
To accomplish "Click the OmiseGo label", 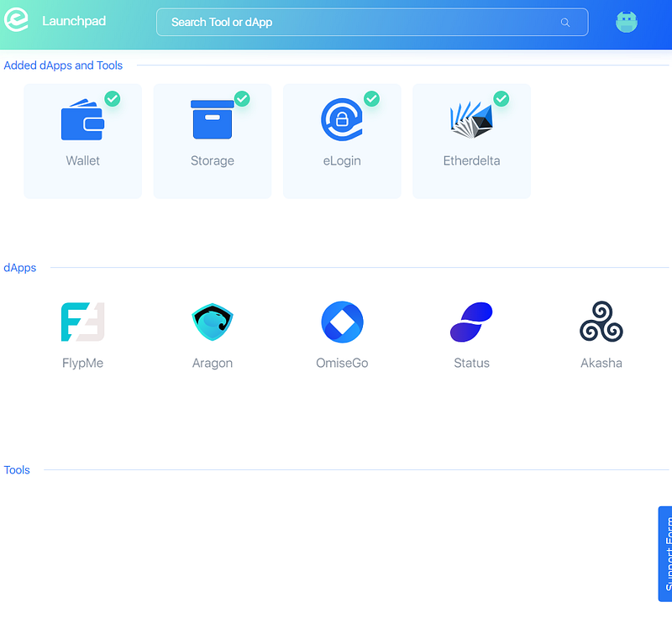I will point(342,363).
